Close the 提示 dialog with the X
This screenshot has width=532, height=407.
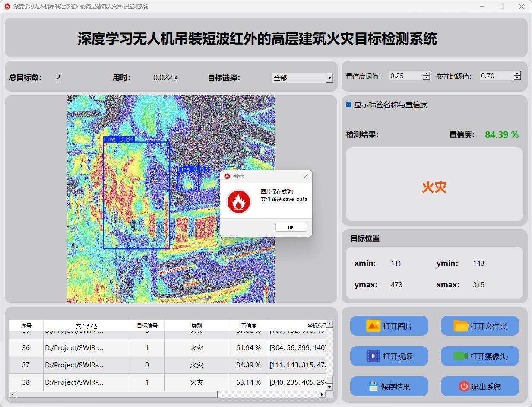(306, 176)
